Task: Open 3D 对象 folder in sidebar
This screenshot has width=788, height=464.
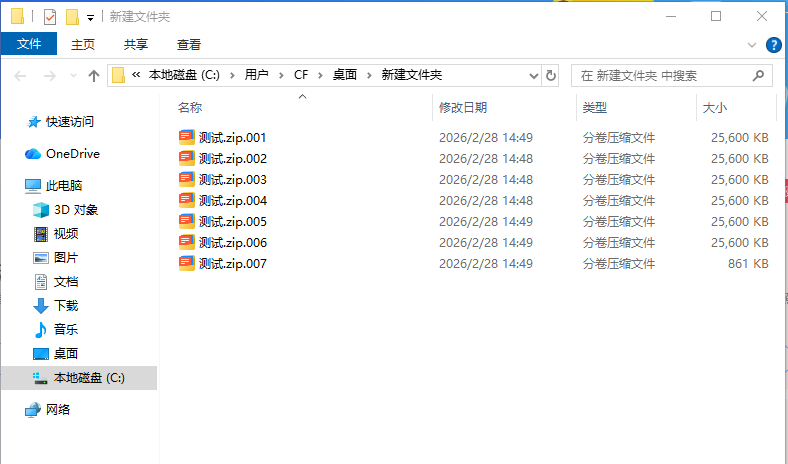Action: [76, 210]
